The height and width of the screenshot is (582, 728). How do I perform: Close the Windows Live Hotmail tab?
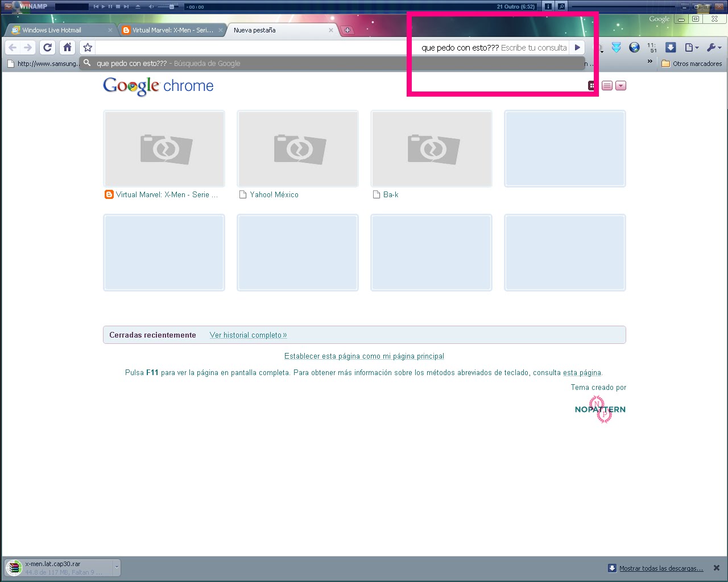110,30
